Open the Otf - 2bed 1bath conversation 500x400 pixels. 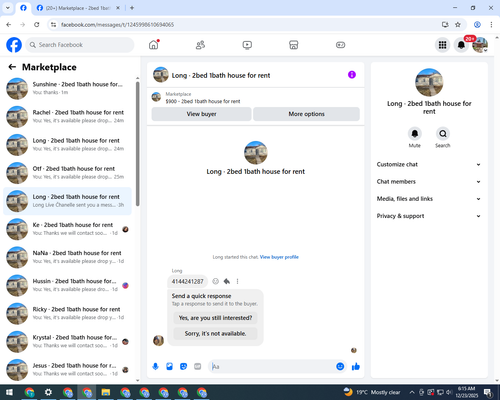[x=68, y=173]
